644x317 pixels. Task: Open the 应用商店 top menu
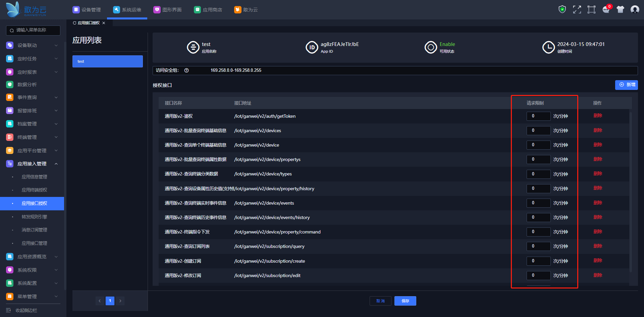pyautogui.click(x=208, y=10)
